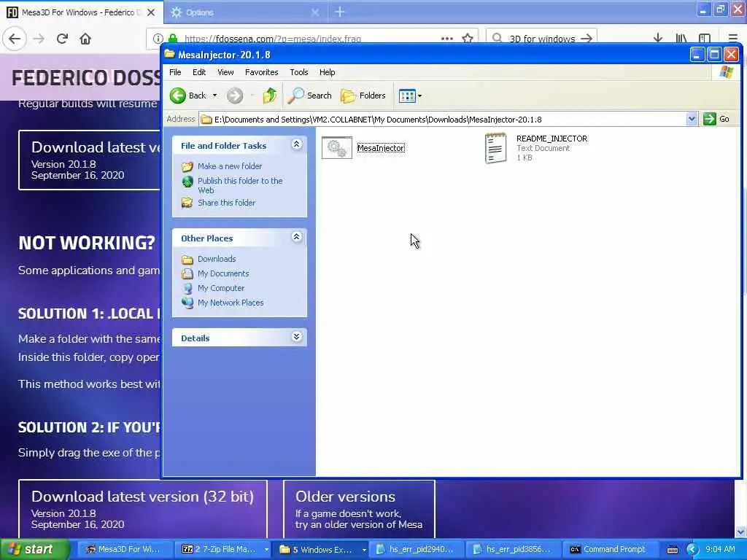The width and height of the screenshot is (747, 560).
Task: Click Download latest version (32 bit)
Action: coord(142,508)
